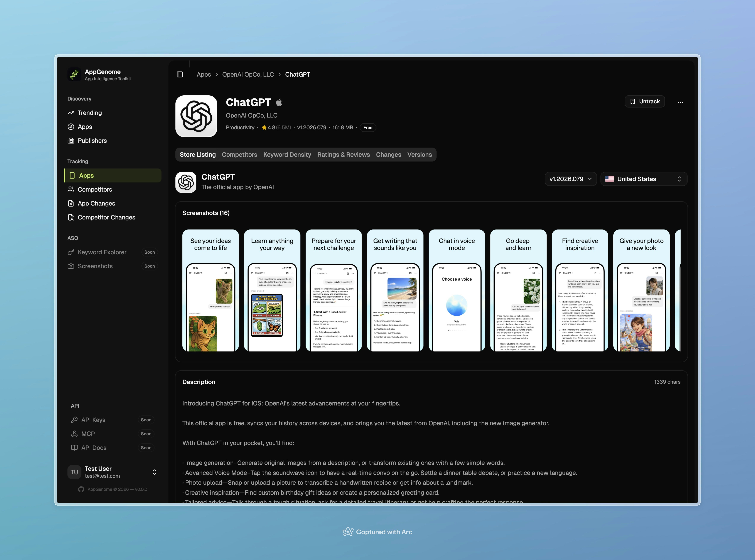
Task: Click the GitHub icon in footer
Action: tap(81, 490)
